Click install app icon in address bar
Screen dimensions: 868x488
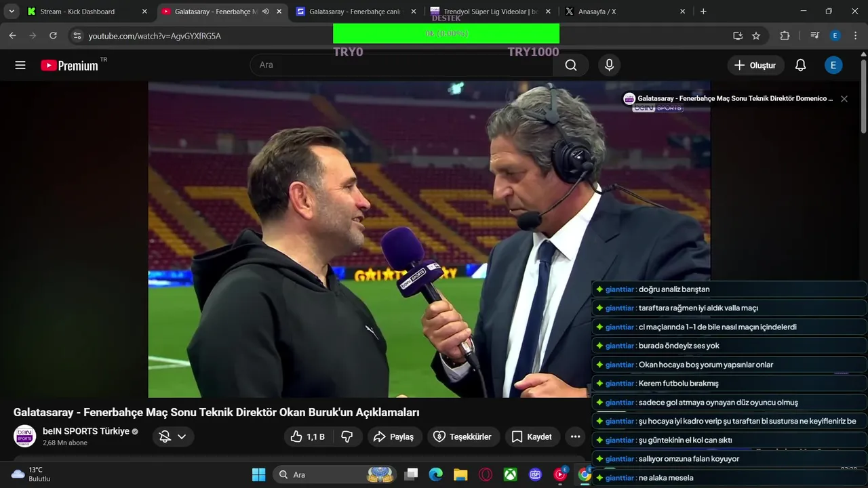click(738, 36)
